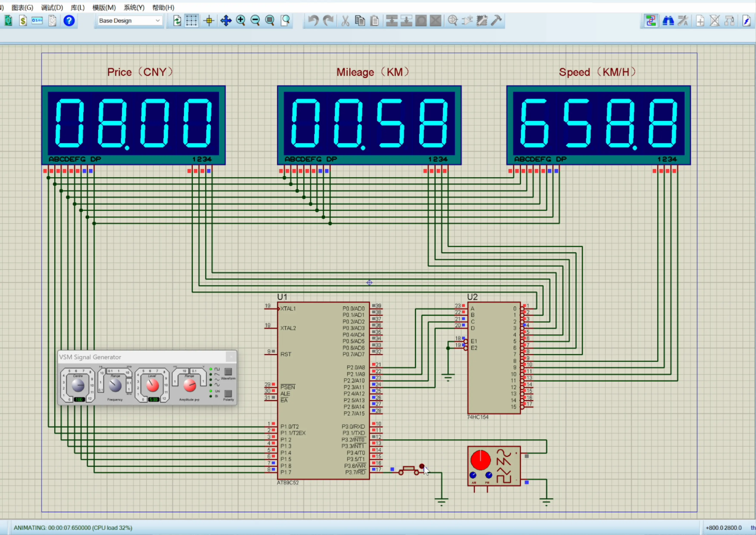Open the 帮助(H) help menu

[x=163, y=7]
